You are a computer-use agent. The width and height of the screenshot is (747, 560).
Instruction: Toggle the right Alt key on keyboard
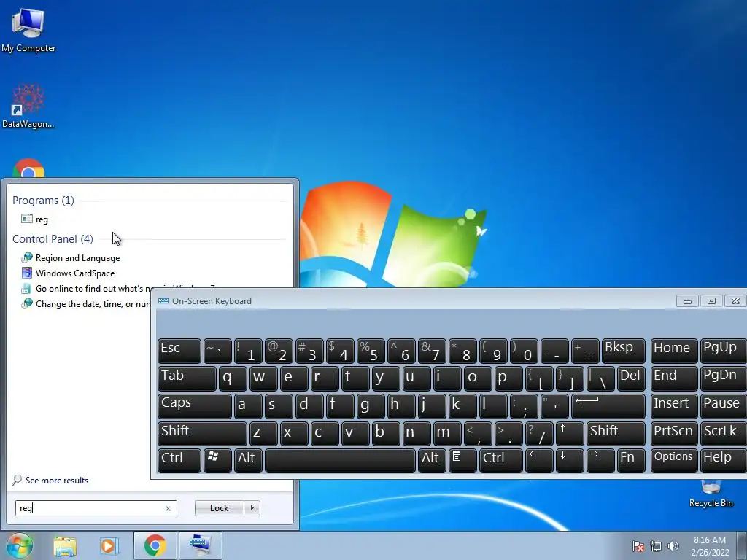pyautogui.click(x=432, y=461)
